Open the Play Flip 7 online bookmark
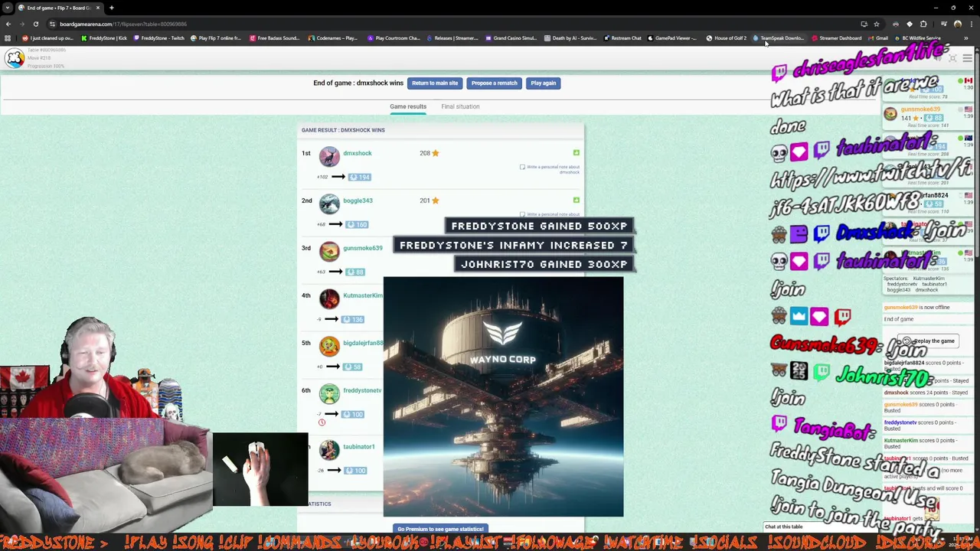 [217, 38]
